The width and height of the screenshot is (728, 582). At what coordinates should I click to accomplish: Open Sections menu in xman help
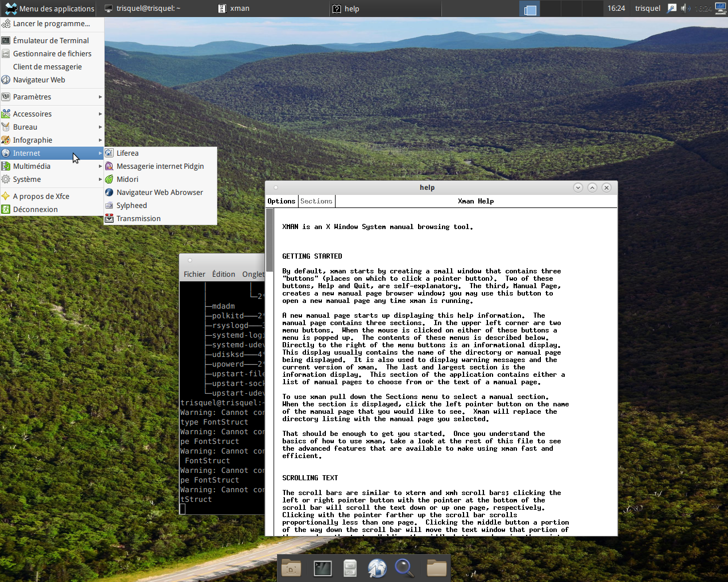(x=316, y=201)
